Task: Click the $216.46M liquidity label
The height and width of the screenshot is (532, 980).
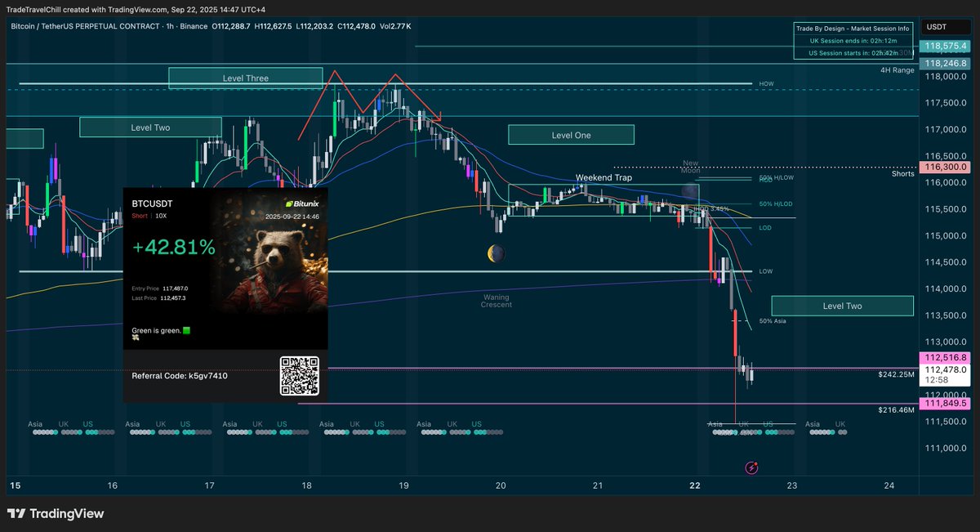Action: click(897, 410)
